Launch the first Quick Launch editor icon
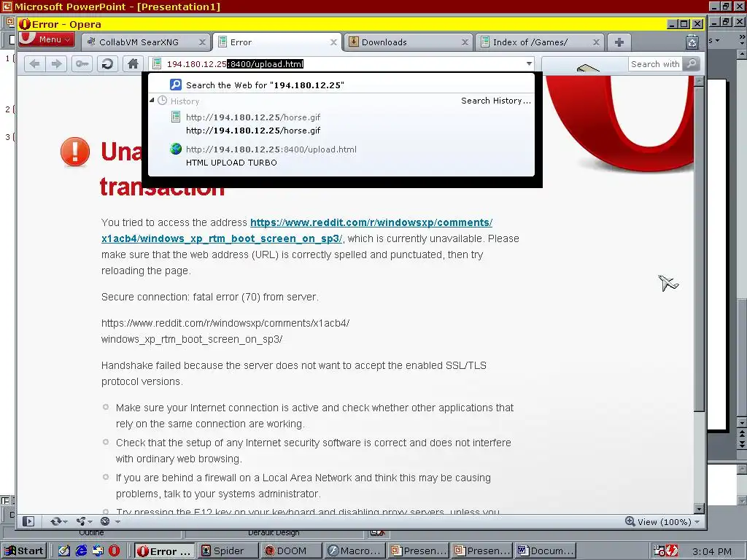Screen dimensions: 747x560 pos(64,551)
